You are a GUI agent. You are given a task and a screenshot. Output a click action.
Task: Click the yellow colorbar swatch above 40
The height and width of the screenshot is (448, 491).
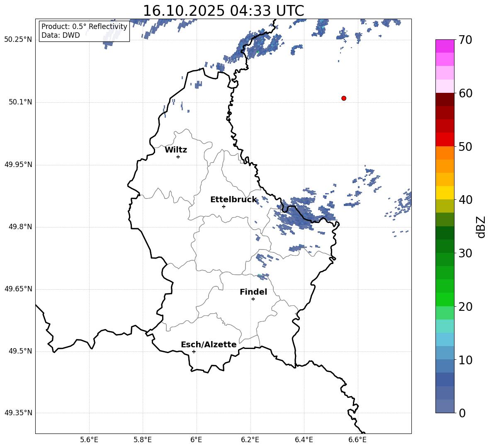(445, 193)
